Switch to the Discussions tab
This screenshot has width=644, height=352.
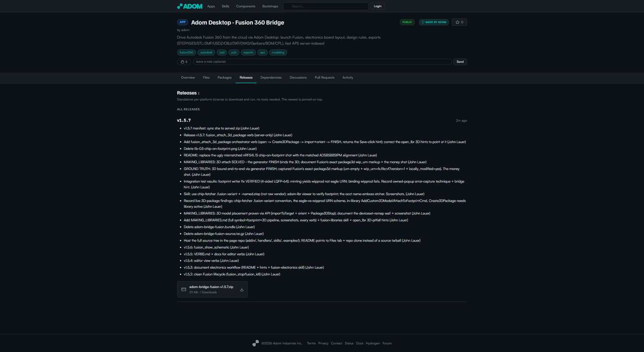click(x=298, y=78)
